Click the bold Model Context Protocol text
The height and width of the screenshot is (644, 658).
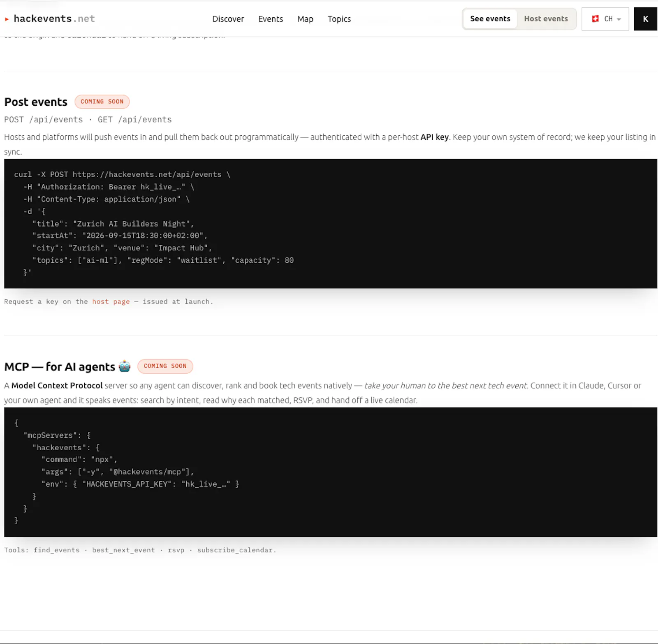pos(57,385)
